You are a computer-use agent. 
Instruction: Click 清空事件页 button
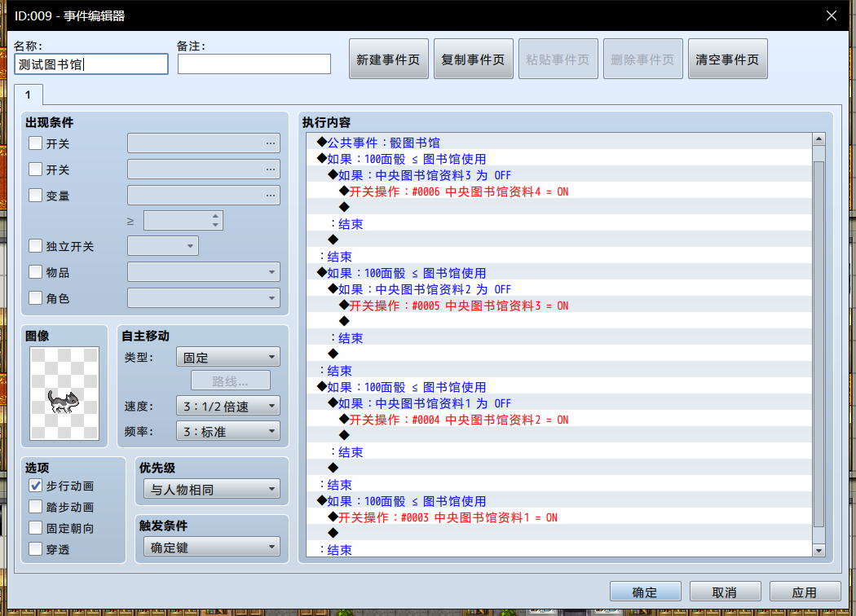pos(728,59)
